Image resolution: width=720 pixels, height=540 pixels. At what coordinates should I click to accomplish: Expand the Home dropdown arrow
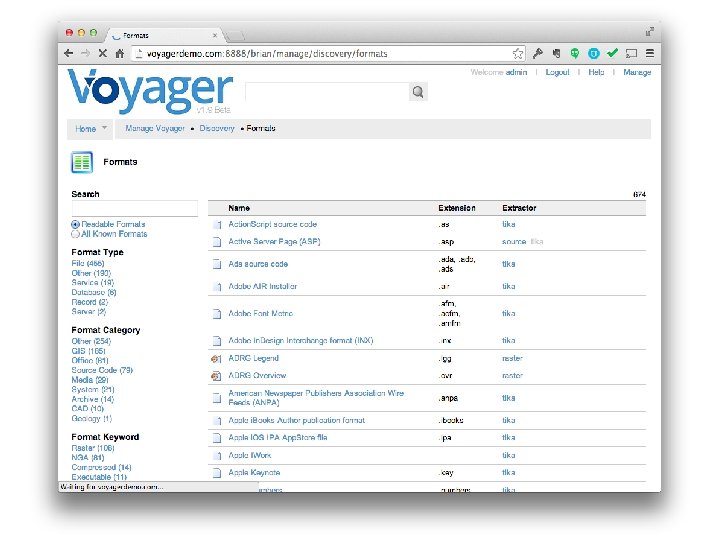(x=104, y=128)
